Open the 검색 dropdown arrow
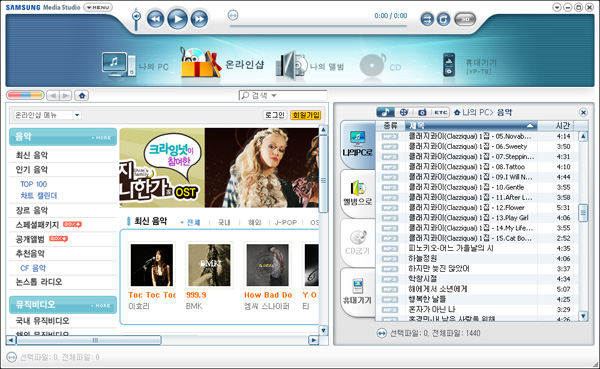The height and width of the screenshot is (369, 600). point(274,96)
